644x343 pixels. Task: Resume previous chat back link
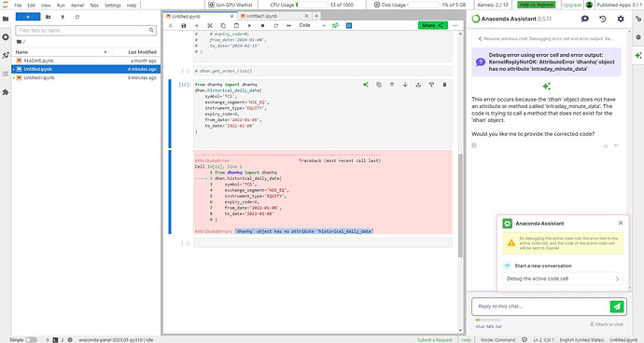pyautogui.click(x=546, y=38)
